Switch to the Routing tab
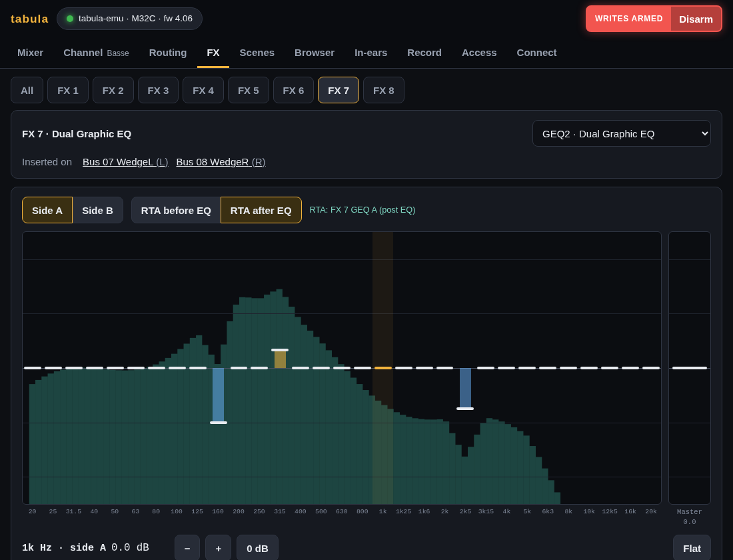This screenshot has width=733, height=560. coord(168,53)
